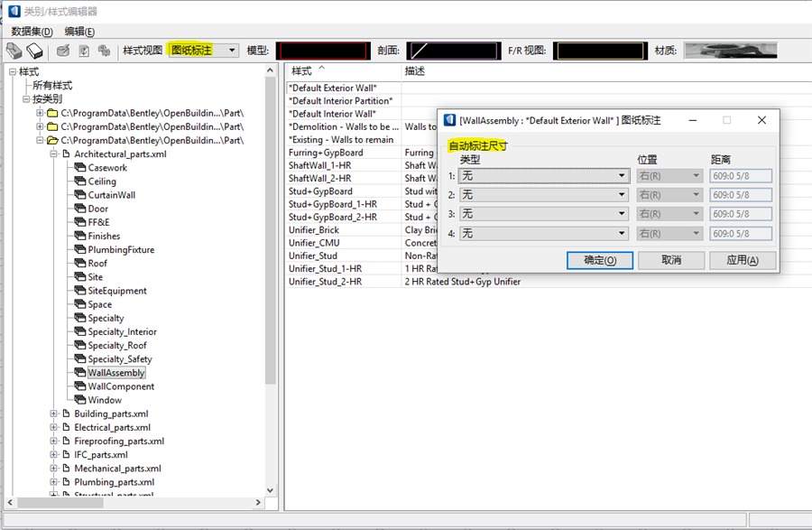This screenshot has height=530, width=812.
Task: Select the SiteEquipment category icon
Action: point(79,290)
